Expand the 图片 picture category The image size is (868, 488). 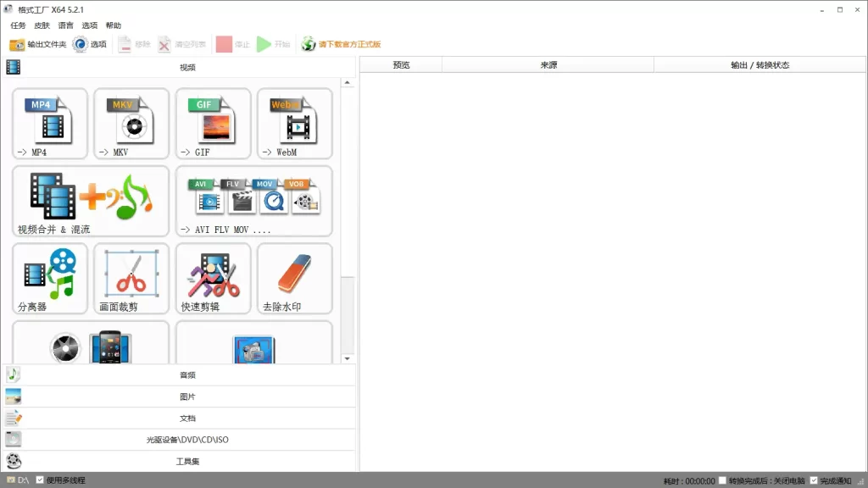pos(187,396)
